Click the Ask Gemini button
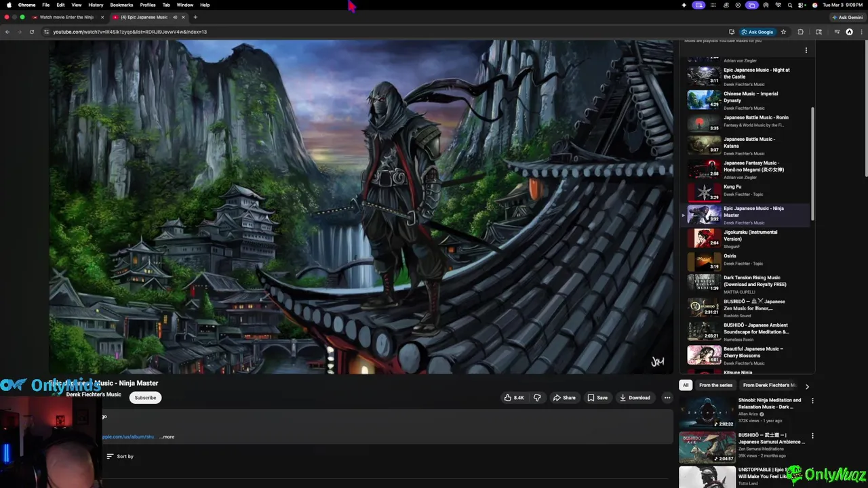This screenshot has width=868, height=488. (x=847, y=17)
